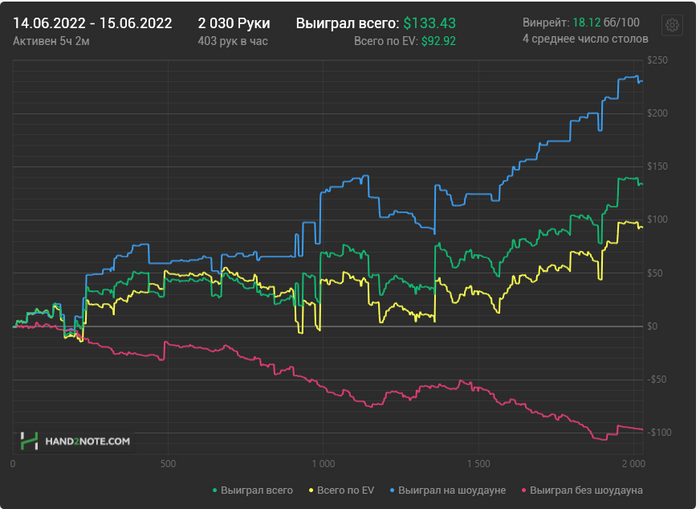Click the '2 030 Руки' hands count

click(x=234, y=23)
